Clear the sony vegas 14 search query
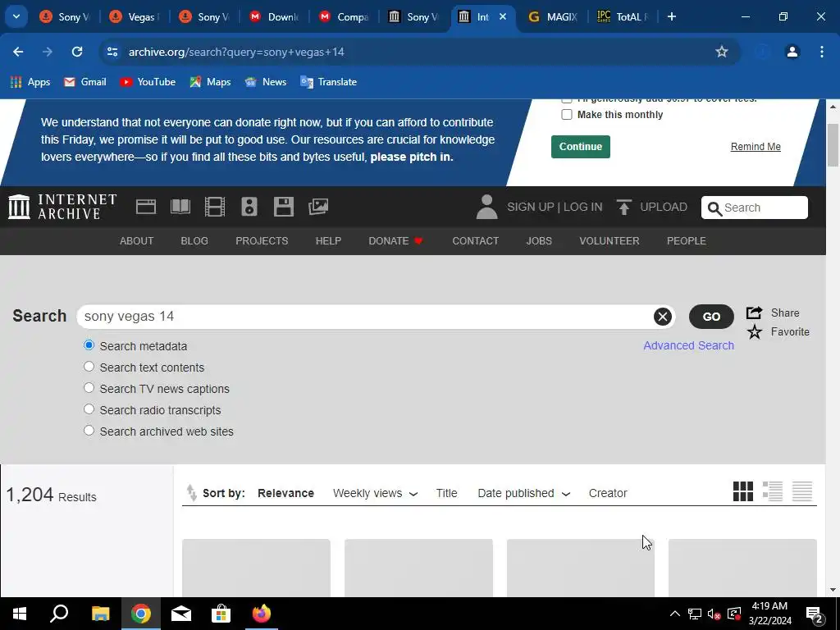The height and width of the screenshot is (630, 840). pos(662,317)
